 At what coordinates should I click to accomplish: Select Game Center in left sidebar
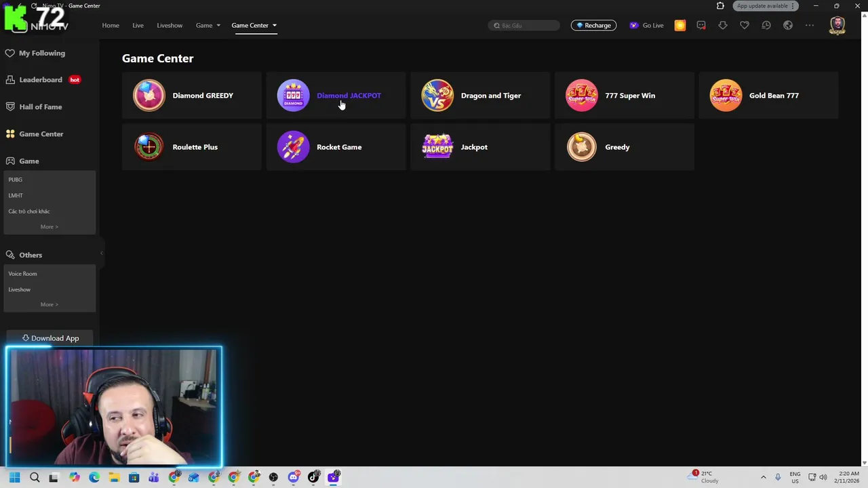[x=35, y=134]
